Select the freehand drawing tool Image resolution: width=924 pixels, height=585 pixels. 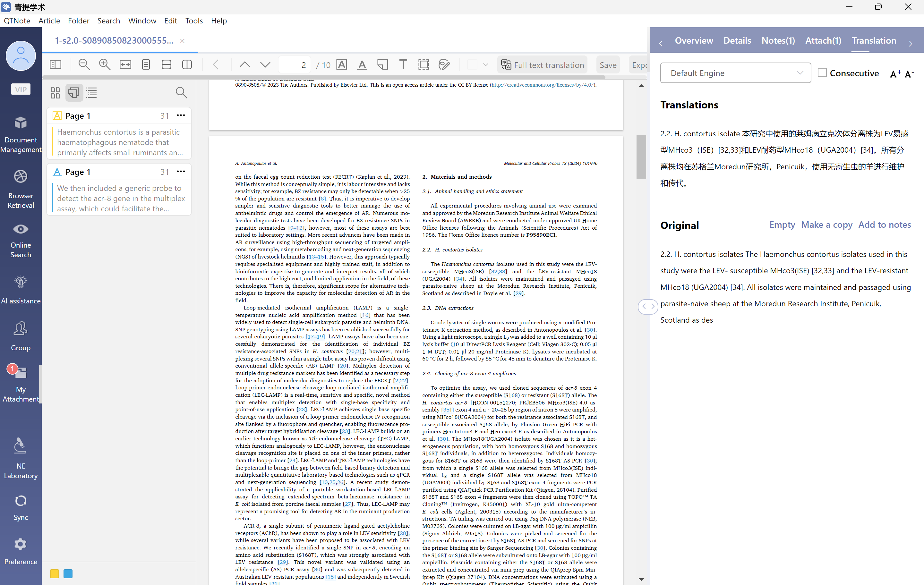pyautogui.click(x=444, y=65)
